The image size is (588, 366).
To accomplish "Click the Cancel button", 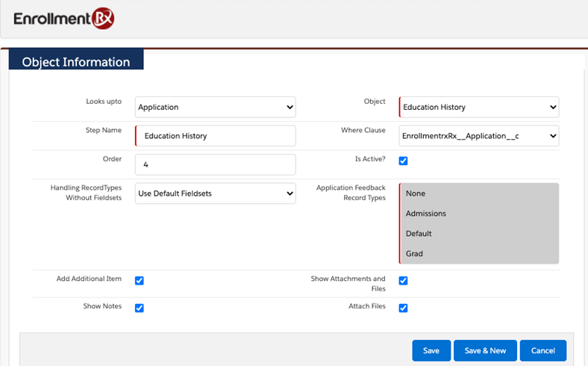I will pos(543,350).
